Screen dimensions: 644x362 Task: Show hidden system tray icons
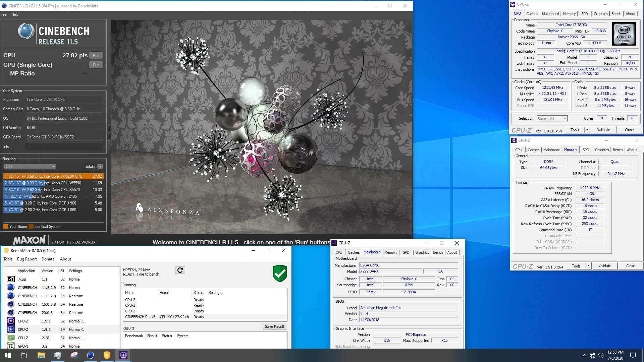(x=584, y=355)
